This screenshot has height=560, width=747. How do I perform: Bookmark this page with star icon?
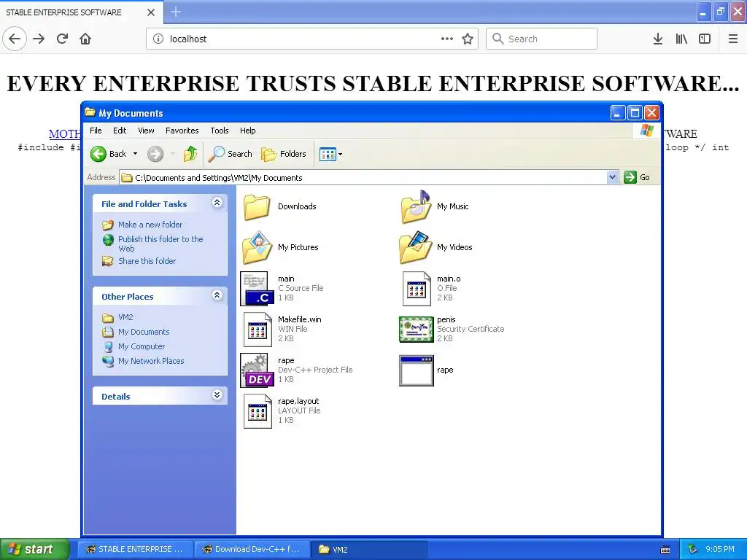pyautogui.click(x=468, y=39)
